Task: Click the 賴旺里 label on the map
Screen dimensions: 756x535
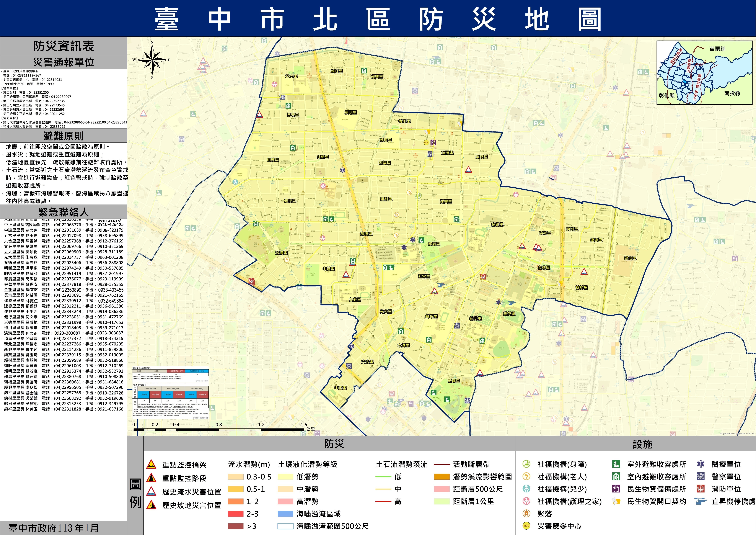Action: 337,71
